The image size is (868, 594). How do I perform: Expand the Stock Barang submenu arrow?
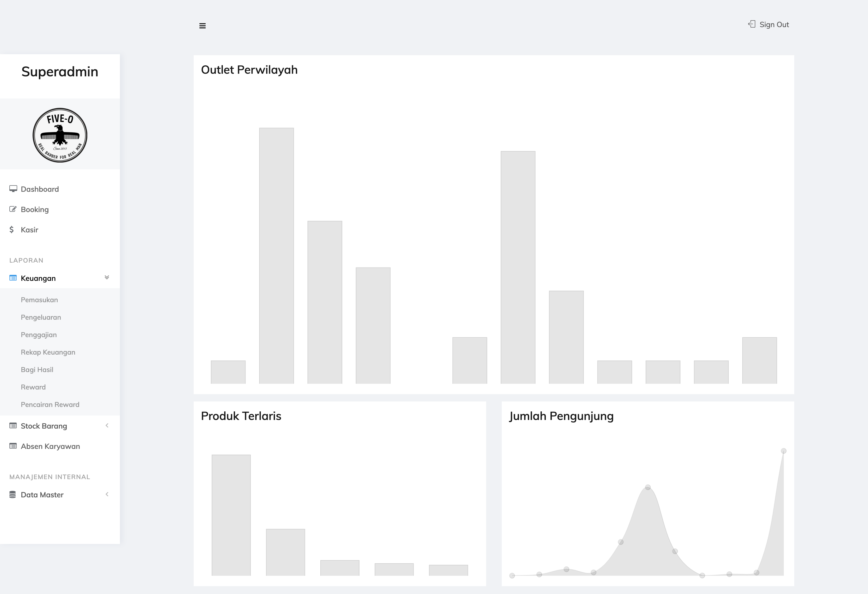click(107, 425)
